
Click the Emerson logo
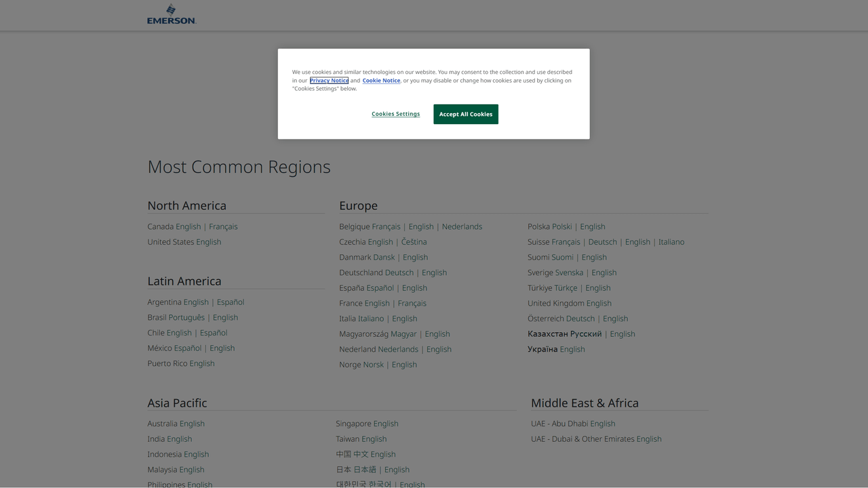(172, 14)
